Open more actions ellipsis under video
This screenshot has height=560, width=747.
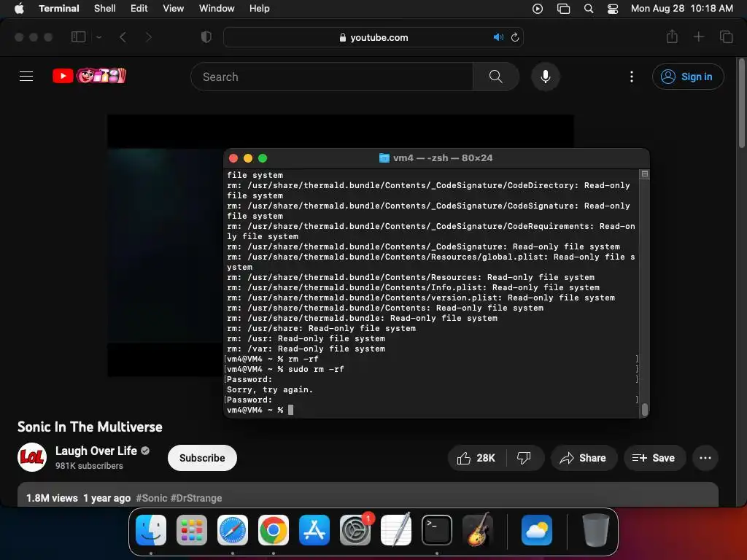tap(705, 458)
